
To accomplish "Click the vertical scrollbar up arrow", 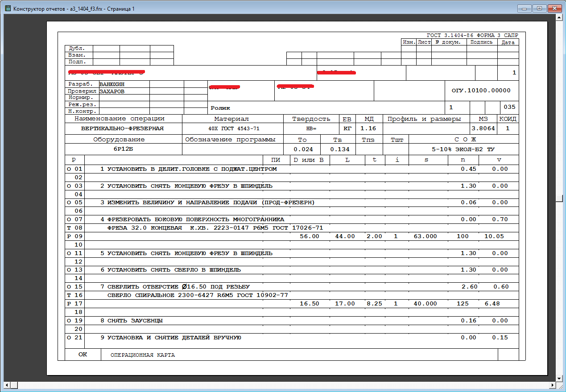I will coord(560,17).
